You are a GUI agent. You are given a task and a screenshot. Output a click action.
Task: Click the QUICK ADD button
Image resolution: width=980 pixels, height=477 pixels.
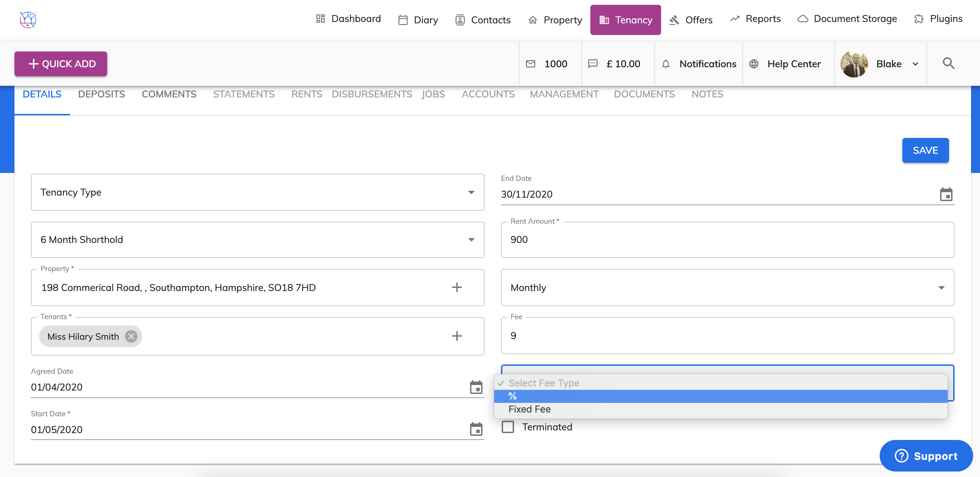[x=61, y=64]
